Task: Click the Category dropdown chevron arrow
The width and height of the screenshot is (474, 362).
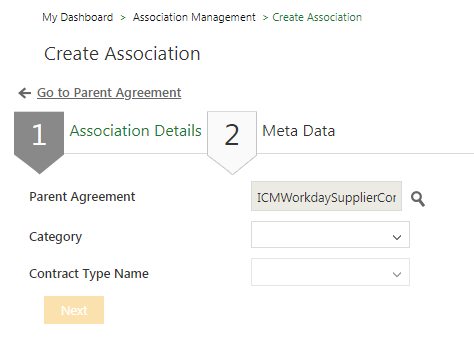Action: [x=397, y=237]
